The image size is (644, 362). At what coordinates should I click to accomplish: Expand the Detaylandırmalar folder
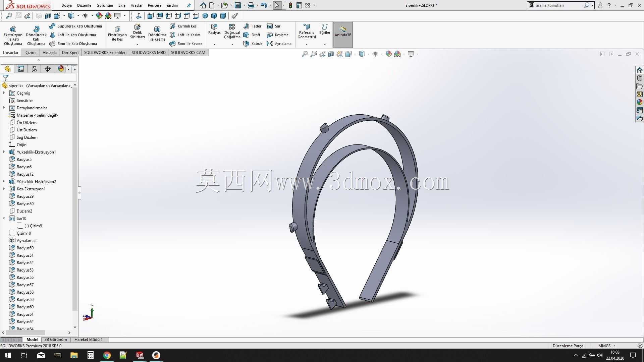point(4,108)
